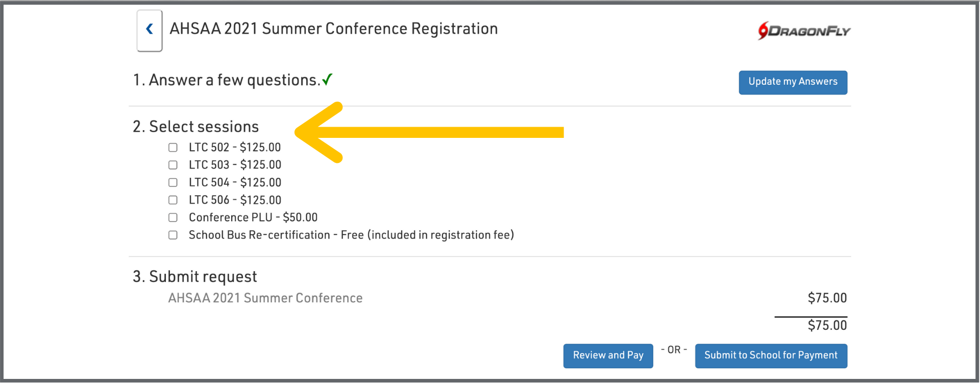
Task: Choose Submit to School for Payment
Action: (771, 355)
